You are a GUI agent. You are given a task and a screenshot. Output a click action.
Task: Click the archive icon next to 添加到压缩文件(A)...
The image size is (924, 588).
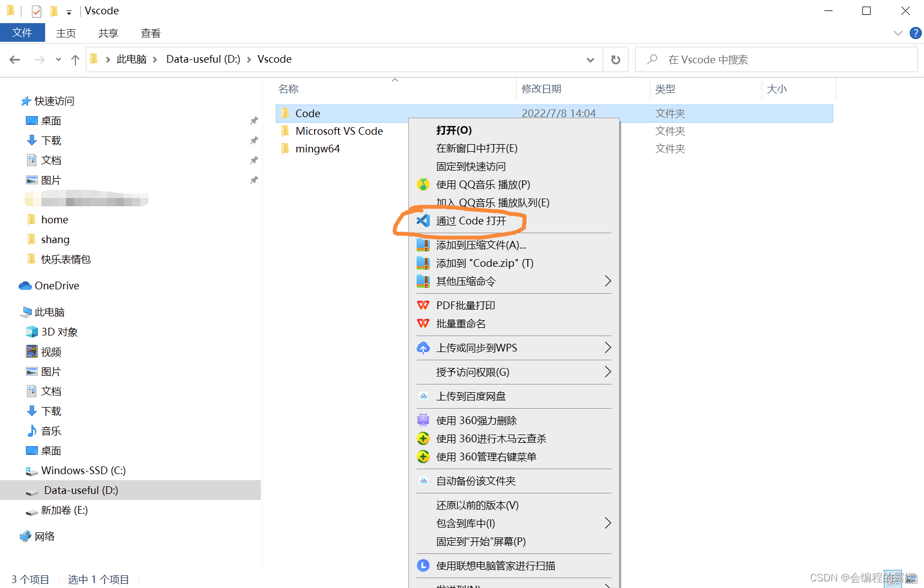pyautogui.click(x=423, y=245)
